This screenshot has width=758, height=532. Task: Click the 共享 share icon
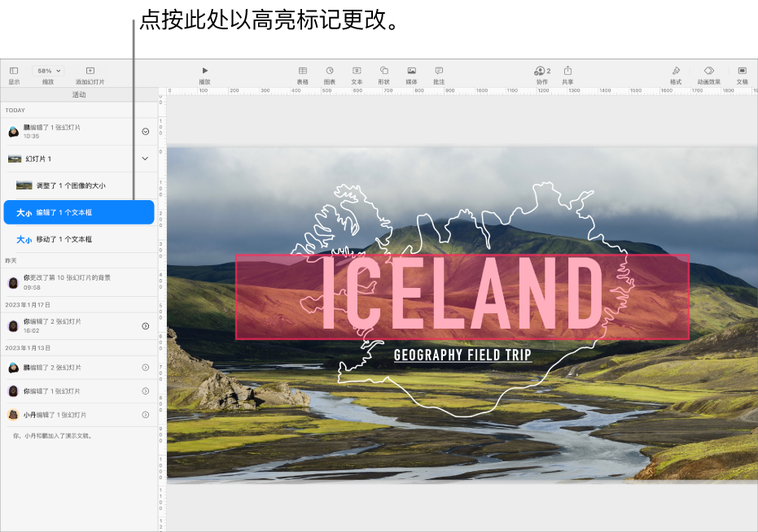567,71
